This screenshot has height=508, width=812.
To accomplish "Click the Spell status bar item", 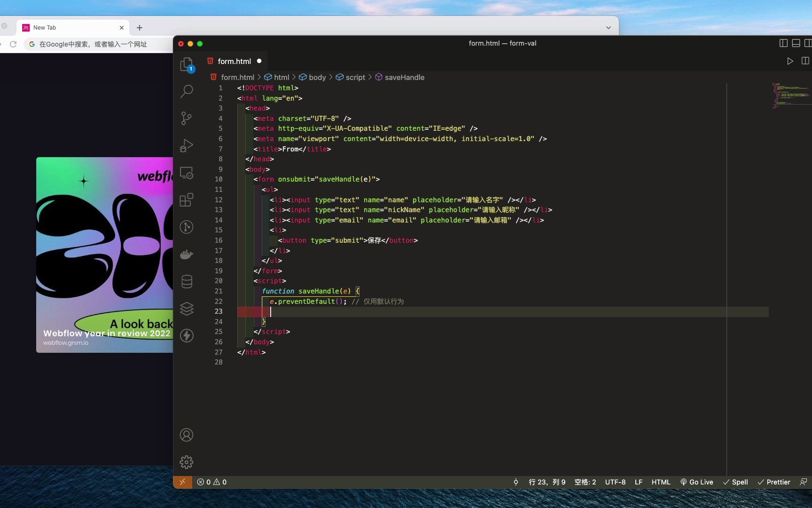I will pyautogui.click(x=735, y=482).
